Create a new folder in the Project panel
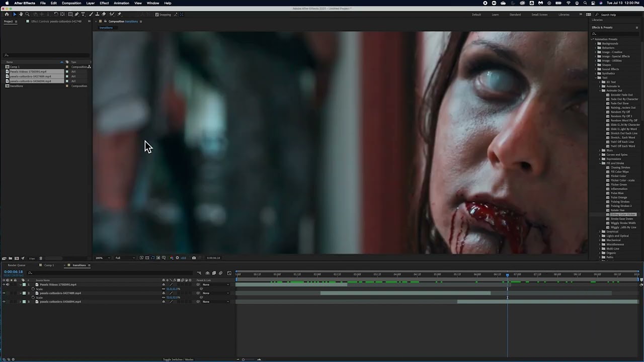Image resolution: width=644 pixels, height=362 pixels. (x=10, y=258)
